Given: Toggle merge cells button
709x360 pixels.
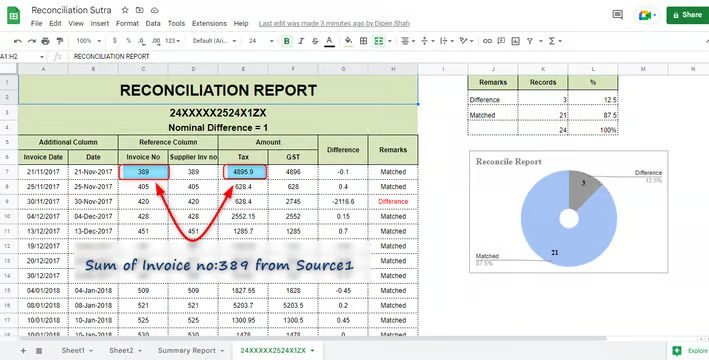Looking at the screenshot, I should (x=378, y=41).
